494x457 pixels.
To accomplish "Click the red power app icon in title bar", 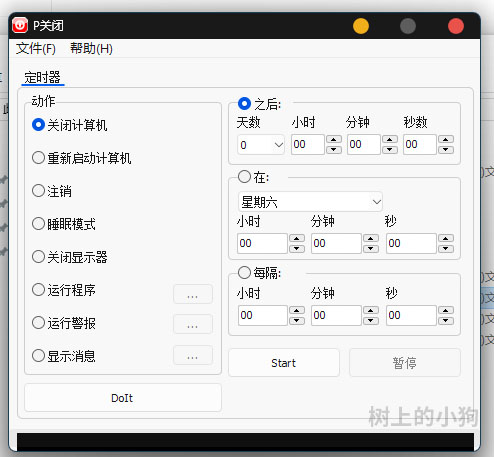I will (x=20, y=25).
